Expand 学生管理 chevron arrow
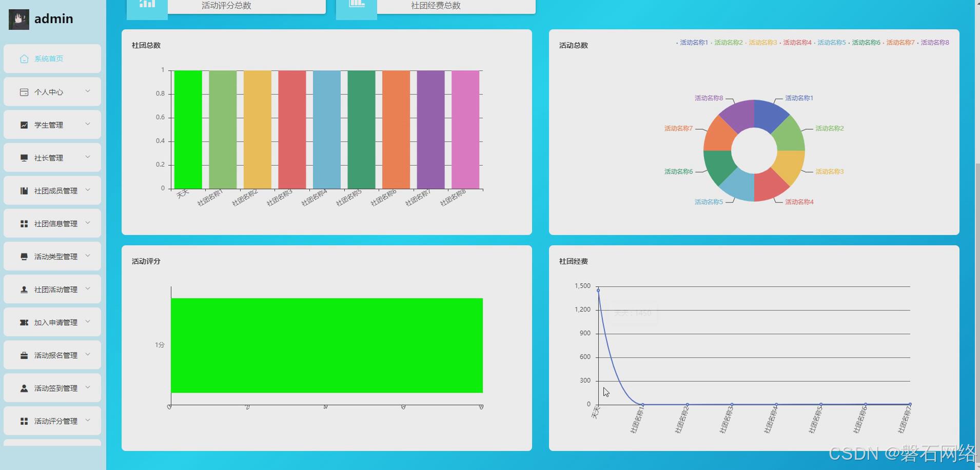This screenshot has height=470, width=980. (x=88, y=124)
